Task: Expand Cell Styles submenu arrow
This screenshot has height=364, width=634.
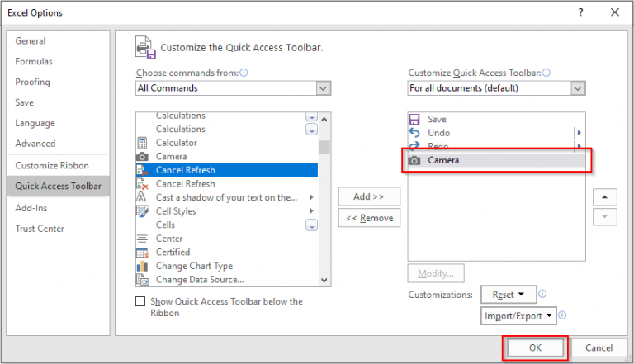Action: point(311,210)
